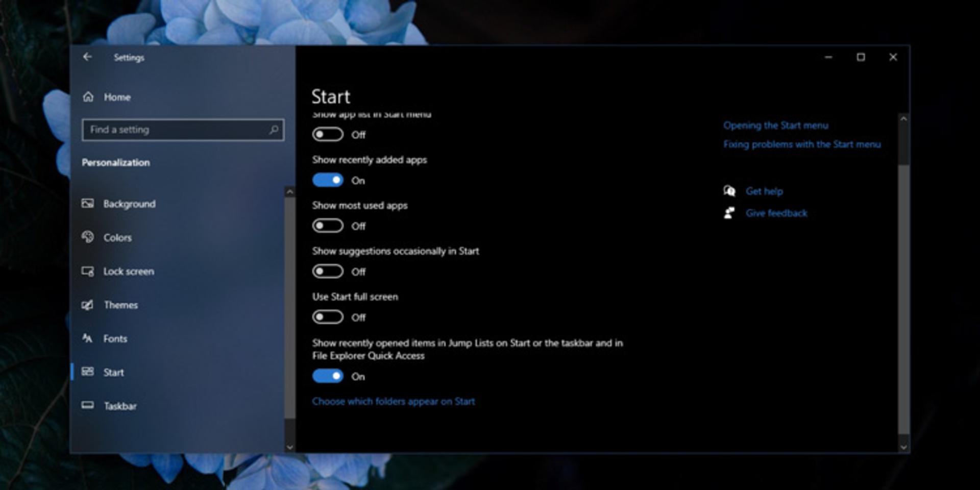The height and width of the screenshot is (490, 980).
Task: Enable Show most used apps toggle
Action: point(328,226)
